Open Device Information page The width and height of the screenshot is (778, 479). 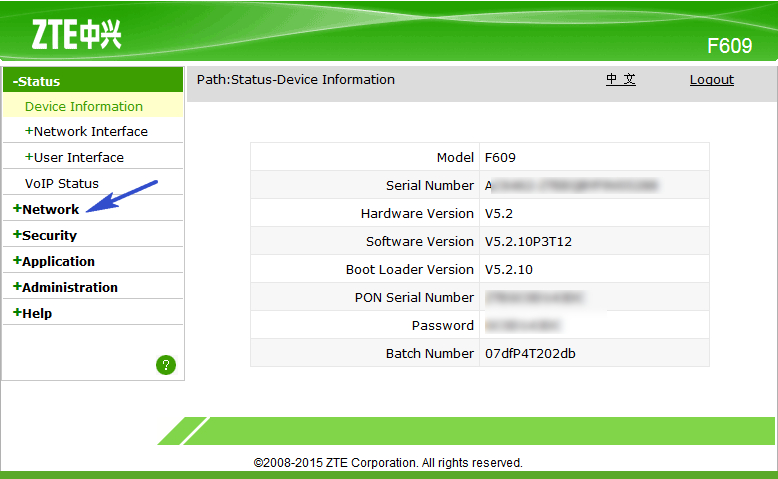point(83,106)
